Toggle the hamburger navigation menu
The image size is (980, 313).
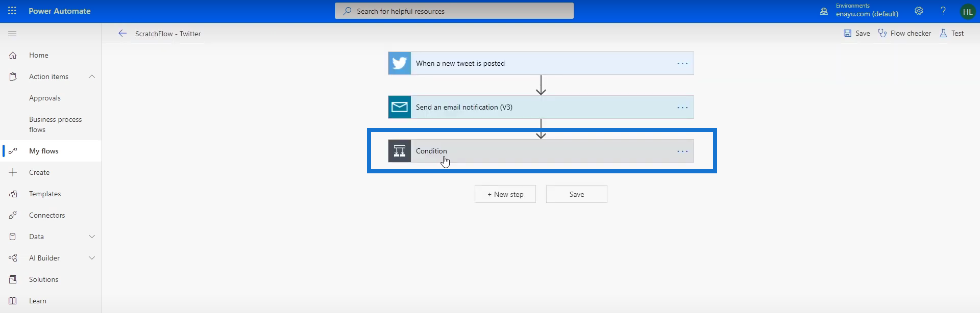13,34
